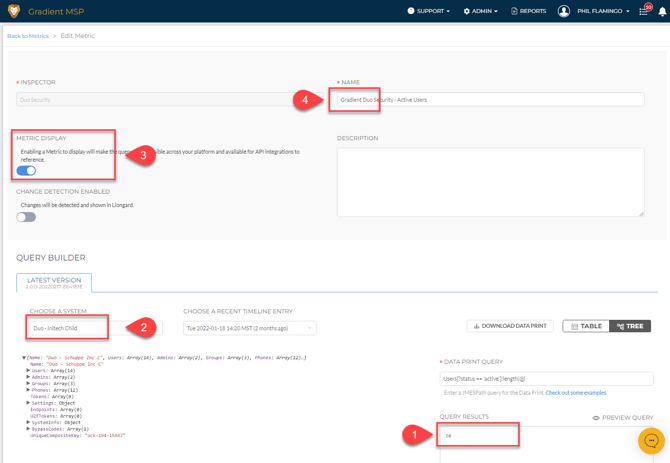Image resolution: width=670 pixels, height=463 pixels.
Task: Switch the data view to Tree
Action: tap(630, 326)
